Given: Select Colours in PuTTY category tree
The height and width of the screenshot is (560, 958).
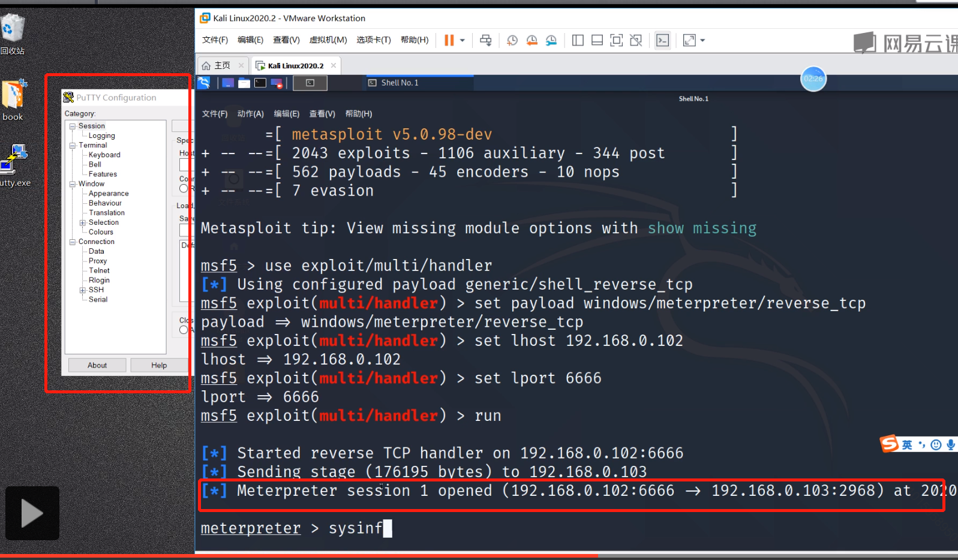Looking at the screenshot, I should (101, 232).
